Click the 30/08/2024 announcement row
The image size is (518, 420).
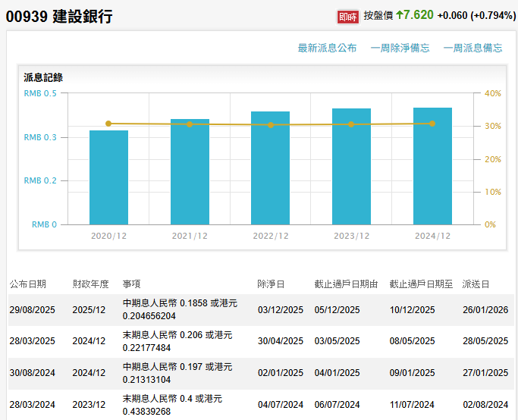pyautogui.click(x=259, y=373)
